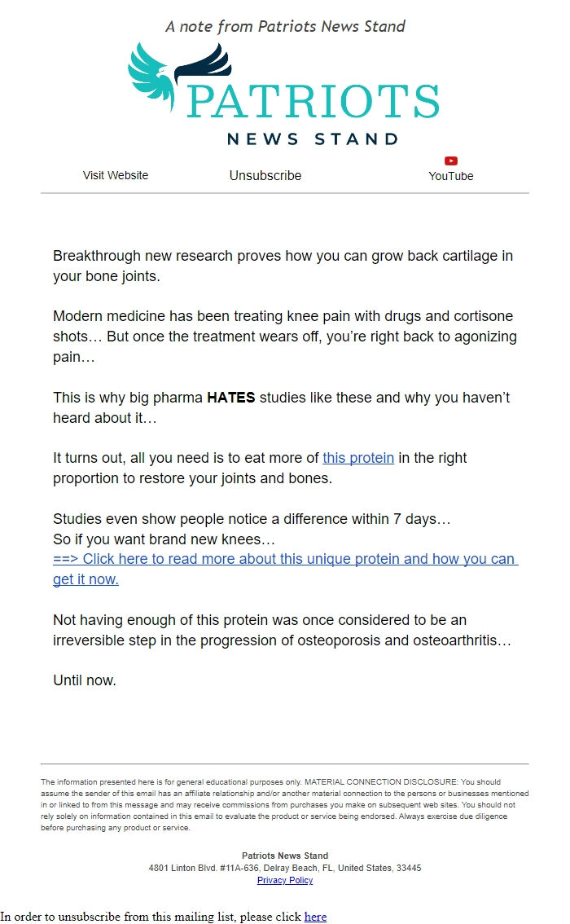Select the 'A note from Patriots News Stand' heading
Viewport: 570px width, 924px height.
[x=285, y=26]
